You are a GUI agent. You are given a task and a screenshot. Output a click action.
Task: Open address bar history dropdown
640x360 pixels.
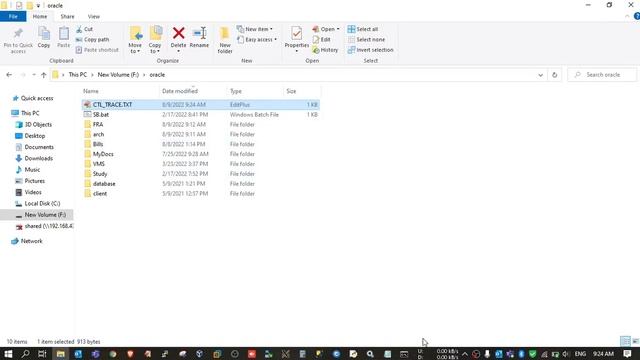point(540,75)
